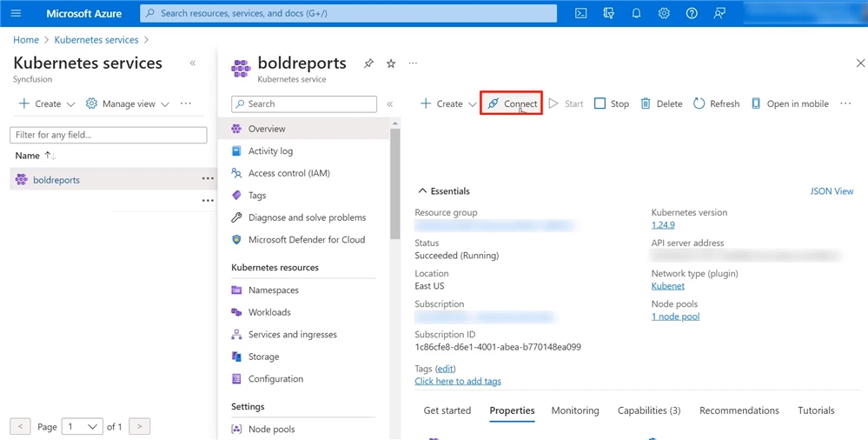This screenshot has width=868, height=440.
Task: Focus the Filter for any field box
Action: (109, 135)
